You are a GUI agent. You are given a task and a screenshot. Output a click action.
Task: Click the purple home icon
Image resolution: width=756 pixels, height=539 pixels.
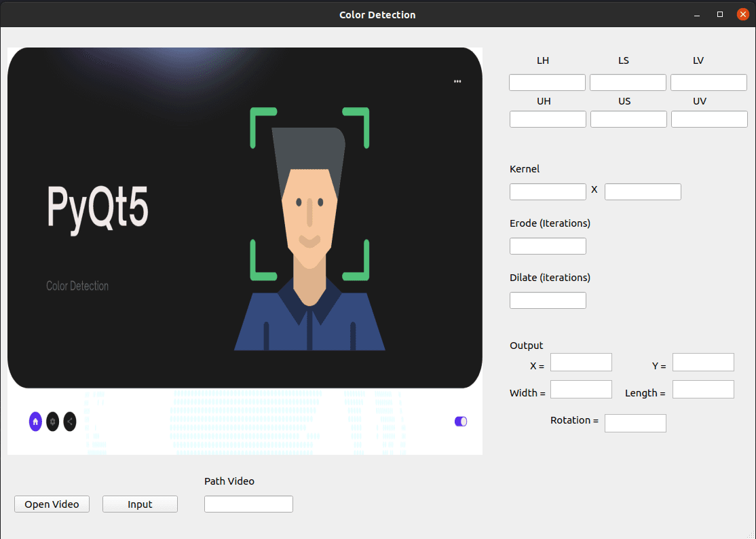click(x=35, y=422)
